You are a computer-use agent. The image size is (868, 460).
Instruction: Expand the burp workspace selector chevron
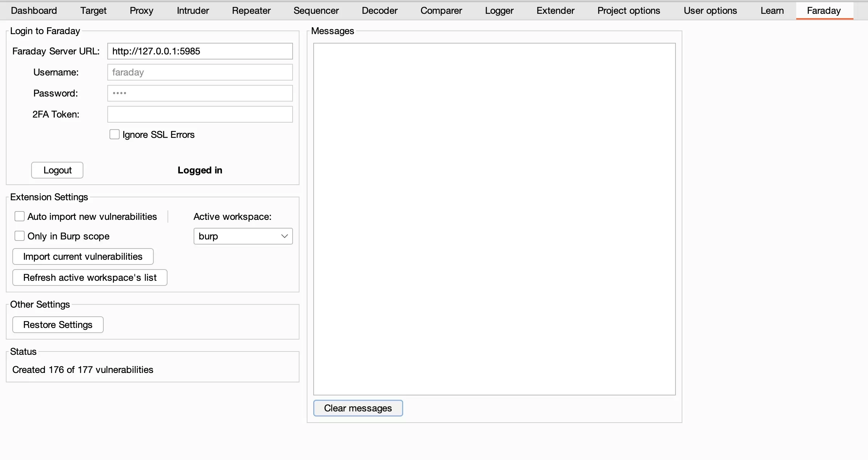point(284,236)
